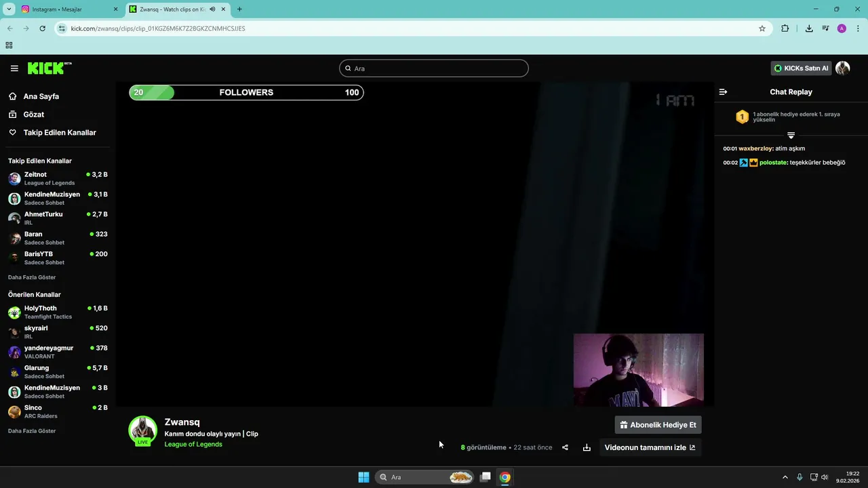Open Windows Start menu
The width and height of the screenshot is (868, 488).
(363, 477)
